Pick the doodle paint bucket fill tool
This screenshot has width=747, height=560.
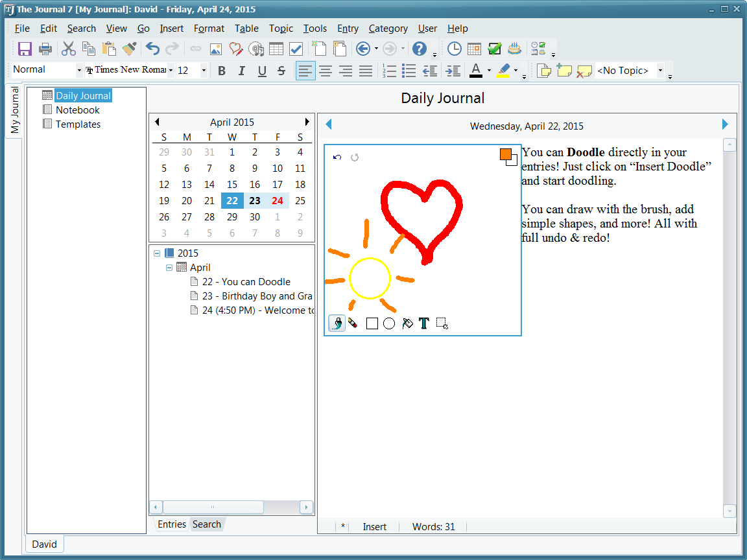point(407,323)
